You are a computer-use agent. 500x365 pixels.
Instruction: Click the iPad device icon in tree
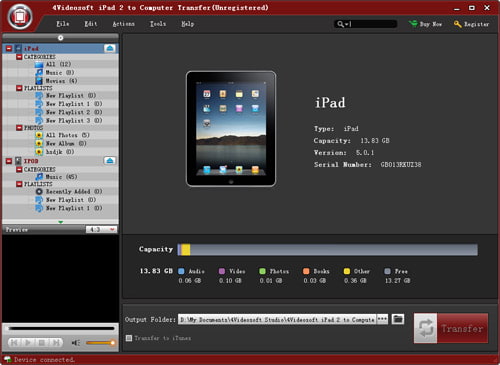tap(18, 48)
